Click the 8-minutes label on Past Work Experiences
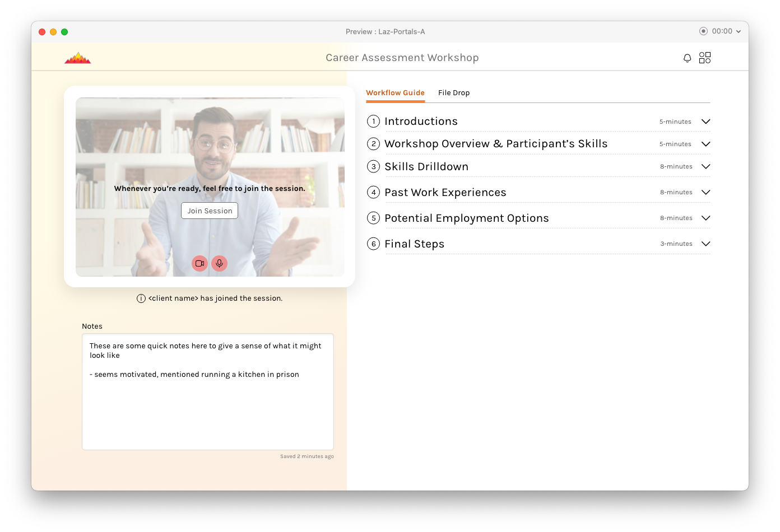This screenshot has width=780, height=532. pos(676,193)
